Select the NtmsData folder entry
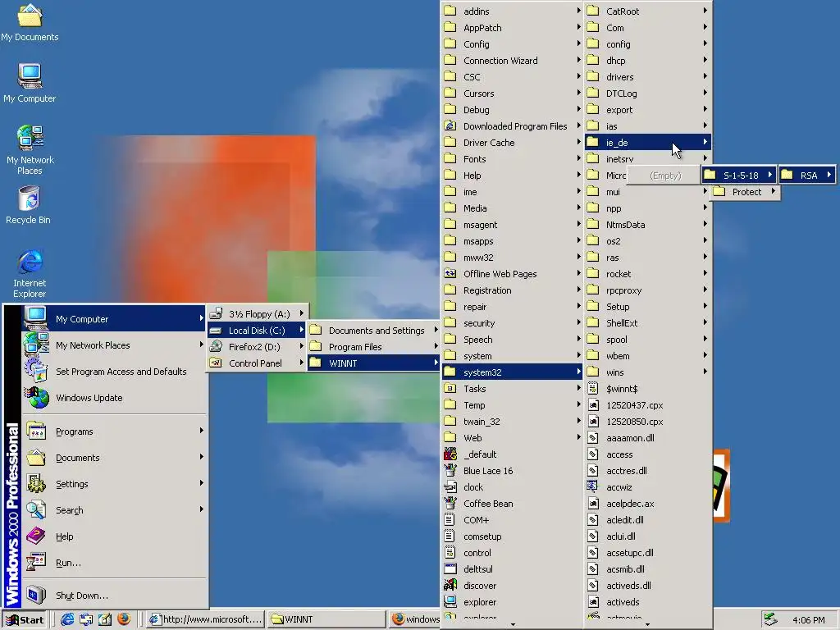The width and height of the screenshot is (840, 630). (648, 225)
